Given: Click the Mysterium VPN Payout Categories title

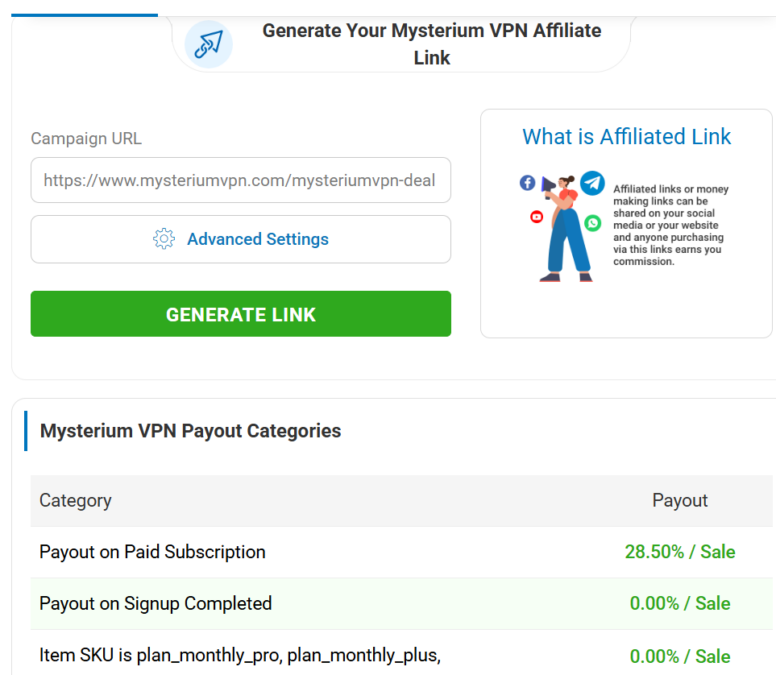Looking at the screenshot, I should click(x=190, y=431).
